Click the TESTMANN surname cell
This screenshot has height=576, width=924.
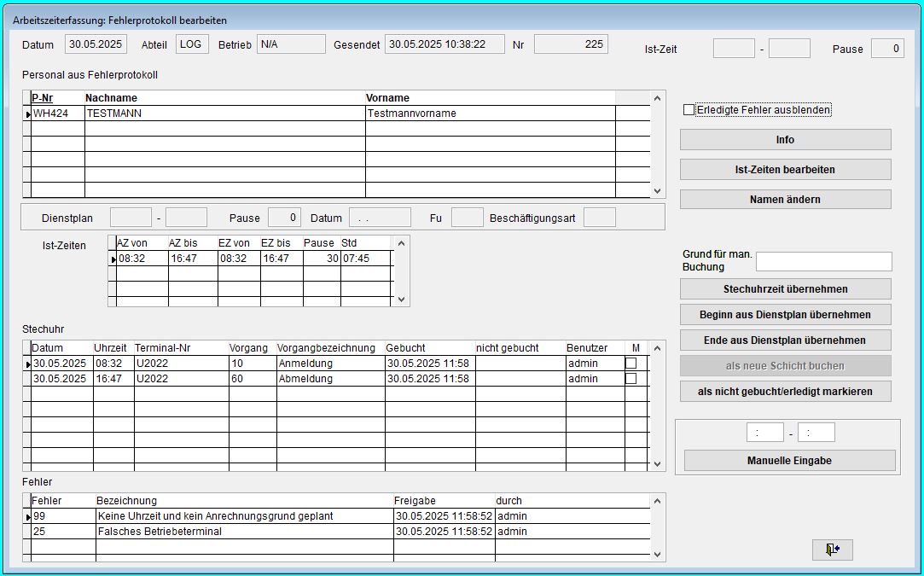click(x=225, y=113)
